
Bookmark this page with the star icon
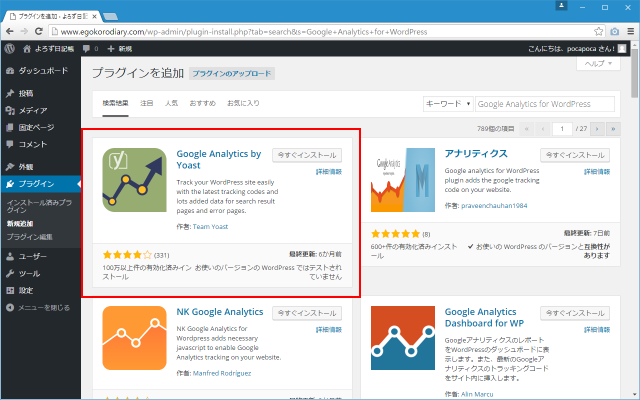click(x=598, y=31)
